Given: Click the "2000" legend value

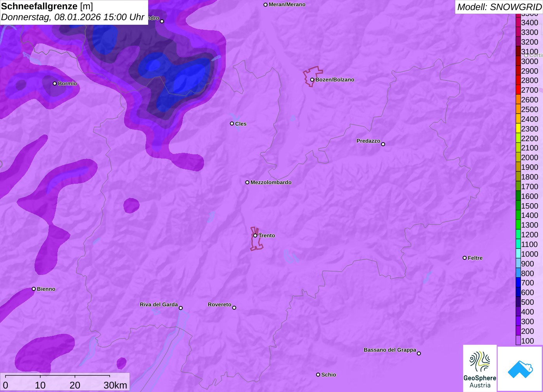Looking at the screenshot, I should click(530, 157).
